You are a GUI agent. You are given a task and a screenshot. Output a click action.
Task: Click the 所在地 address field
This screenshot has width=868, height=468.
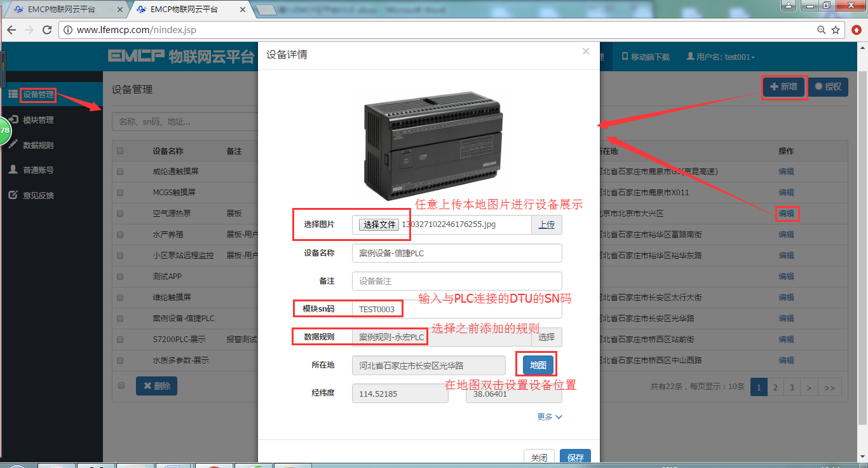tap(429, 365)
